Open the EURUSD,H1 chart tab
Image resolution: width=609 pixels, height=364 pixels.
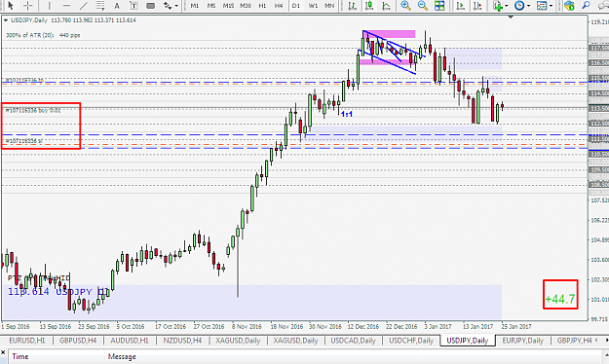click(x=27, y=341)
